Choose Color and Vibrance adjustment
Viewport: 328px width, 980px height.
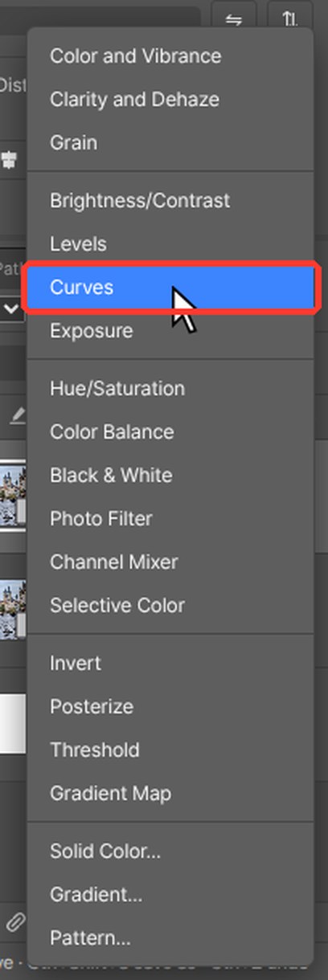170,56
